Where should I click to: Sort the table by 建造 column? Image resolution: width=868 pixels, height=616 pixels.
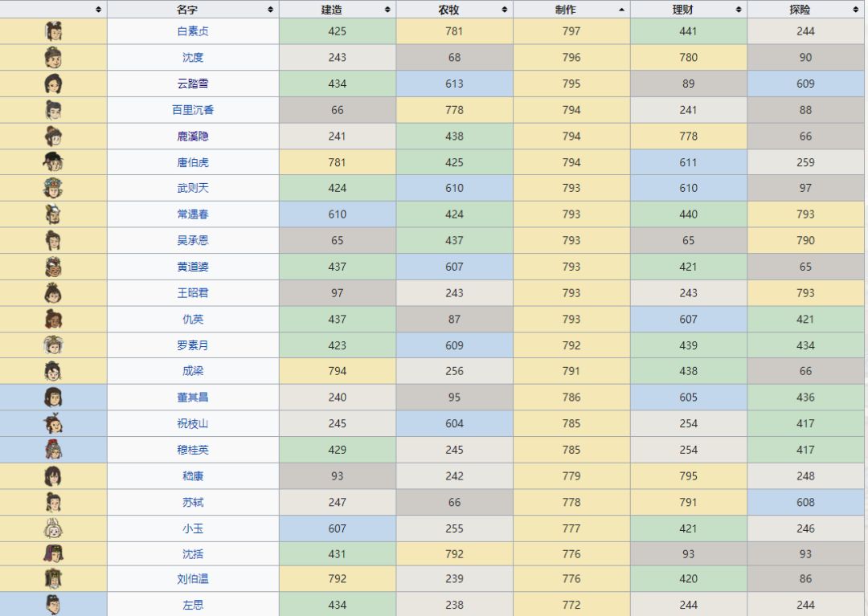(338, 10)
